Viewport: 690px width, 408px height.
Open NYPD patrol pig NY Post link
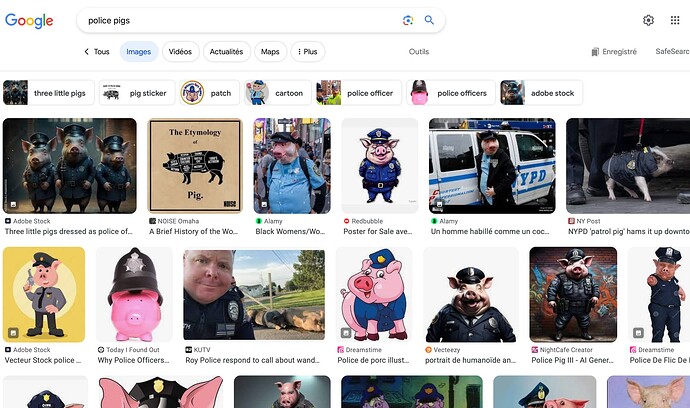(628, 231)
